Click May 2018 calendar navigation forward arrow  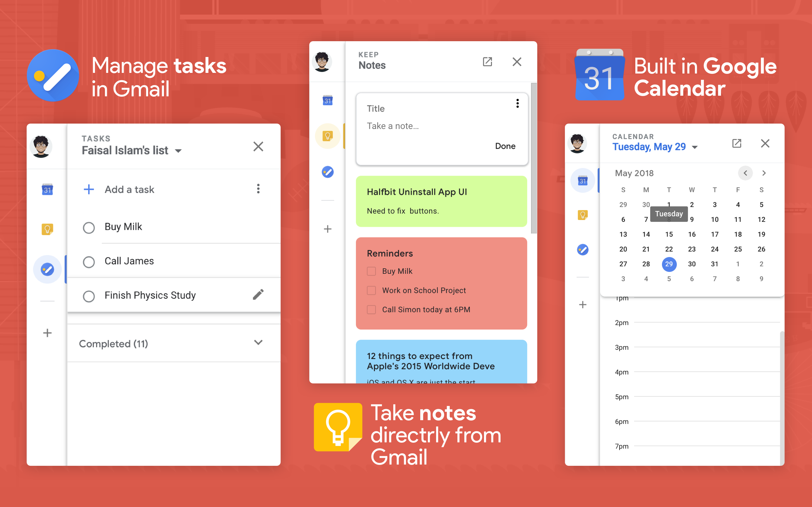[764, 173]
